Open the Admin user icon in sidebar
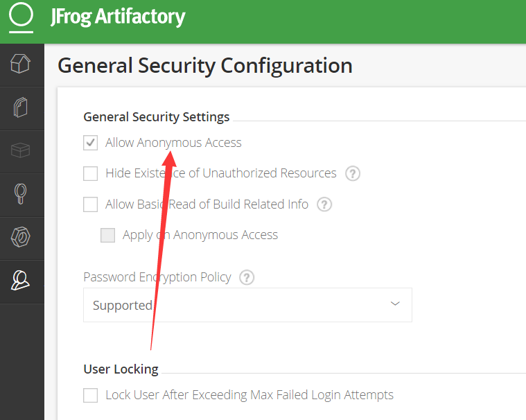 pos(21,280)
